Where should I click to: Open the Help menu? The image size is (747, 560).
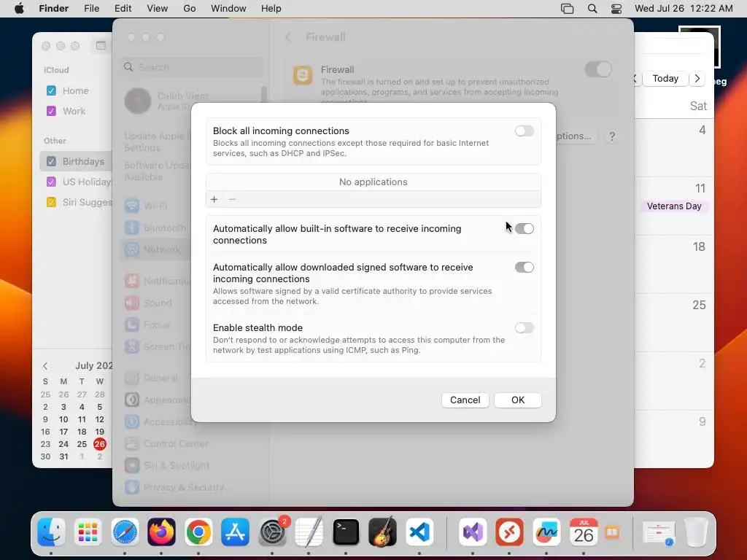[x=271, y=9]
